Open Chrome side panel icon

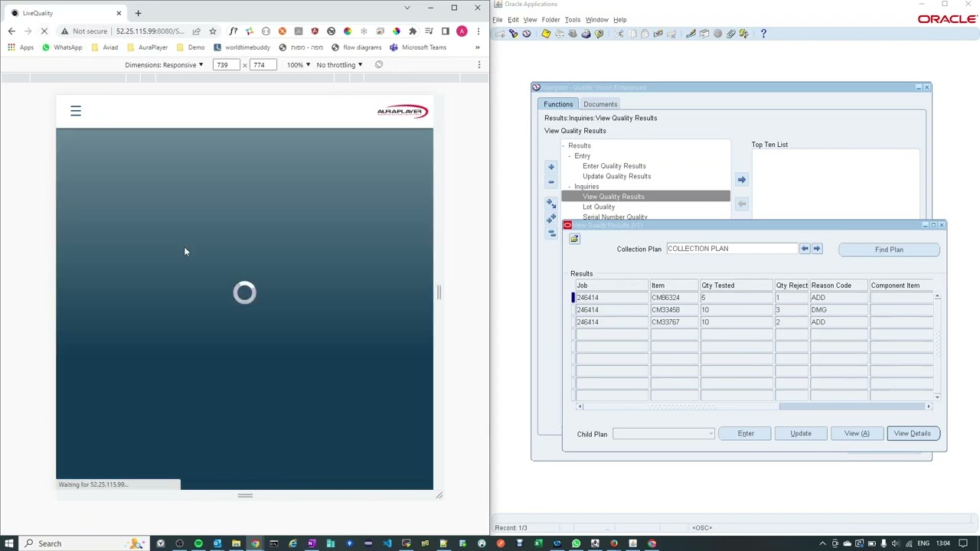[x=446, y=31]
